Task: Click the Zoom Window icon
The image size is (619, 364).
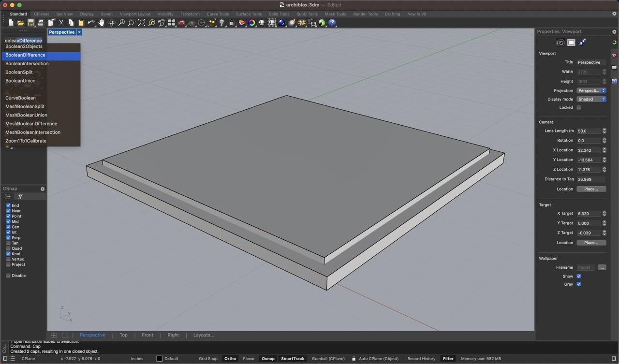Action: click(x=132, y=23)
